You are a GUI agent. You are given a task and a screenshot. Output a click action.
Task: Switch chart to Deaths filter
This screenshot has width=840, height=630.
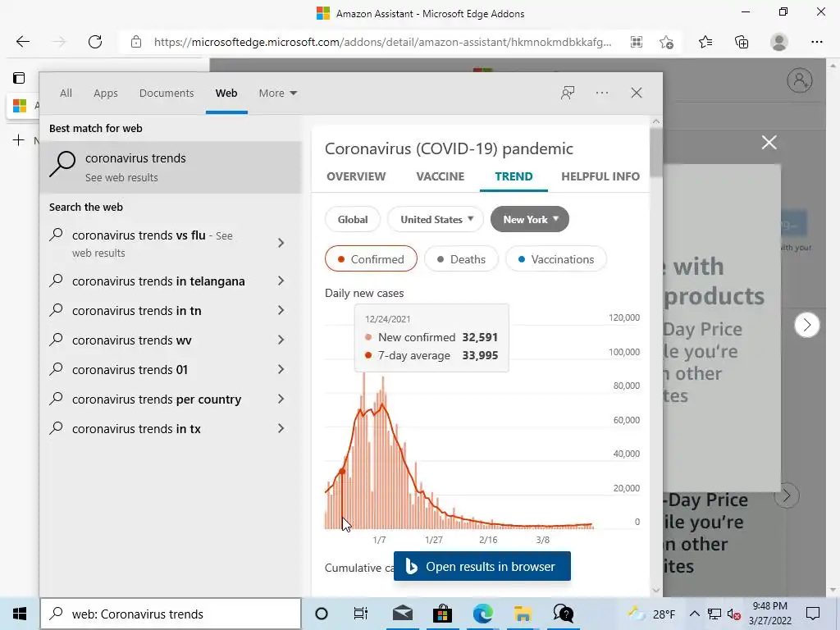[x=461, y=259]
